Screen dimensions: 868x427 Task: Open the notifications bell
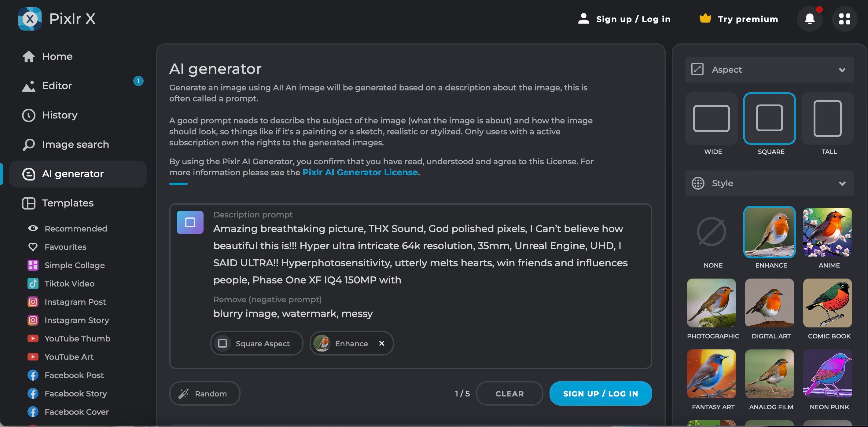[810, 19]
